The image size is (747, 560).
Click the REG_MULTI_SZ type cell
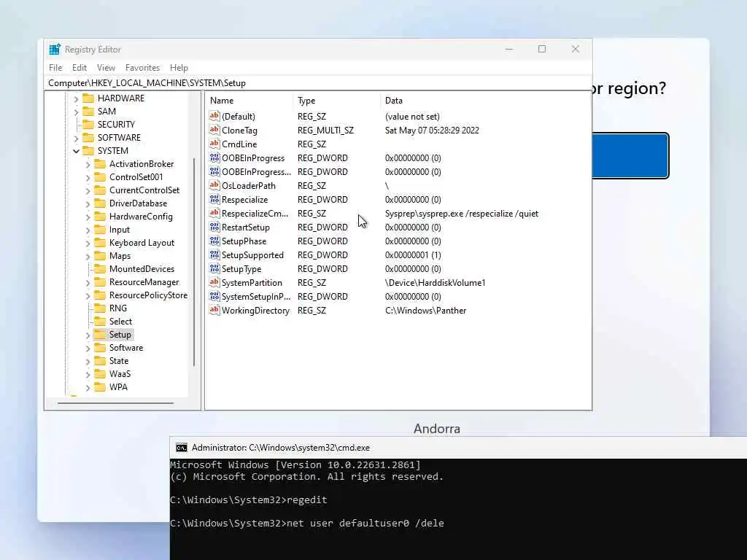(326, 130)
